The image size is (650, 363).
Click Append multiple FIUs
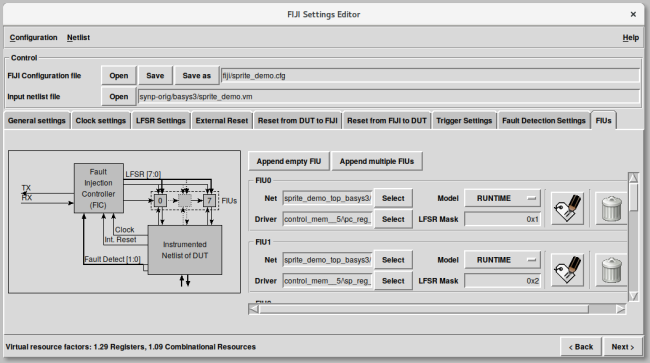[377, 161]
